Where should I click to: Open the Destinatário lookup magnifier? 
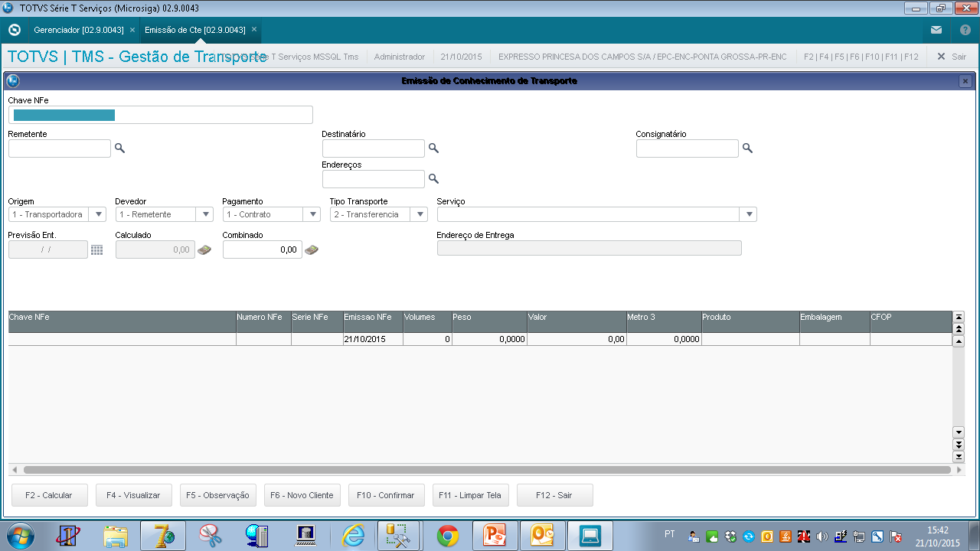(x=433, y=148)
